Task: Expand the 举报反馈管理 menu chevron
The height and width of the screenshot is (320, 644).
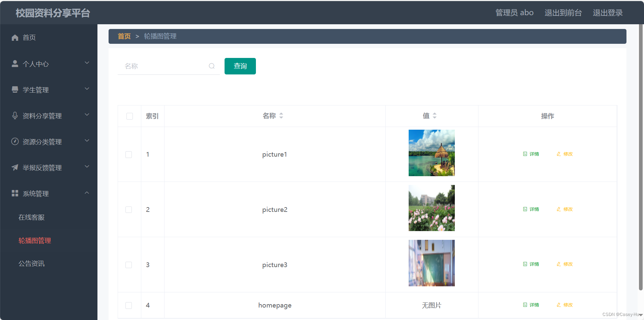Action: 87,166
